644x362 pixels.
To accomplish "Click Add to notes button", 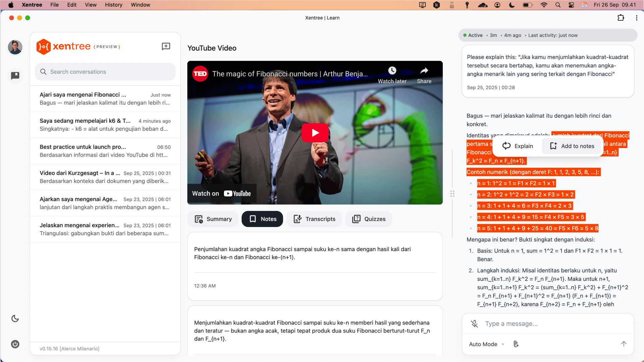I will [572, 146].
